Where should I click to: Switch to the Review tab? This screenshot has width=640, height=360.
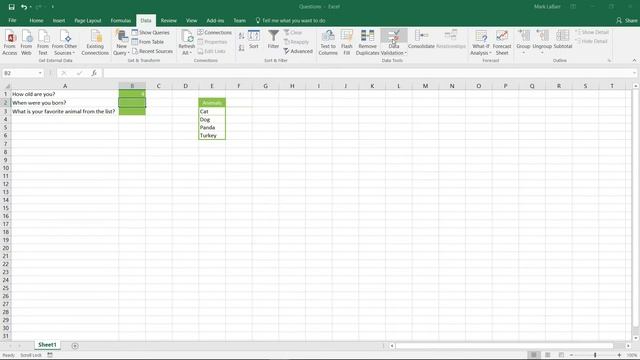coord(169,20)
